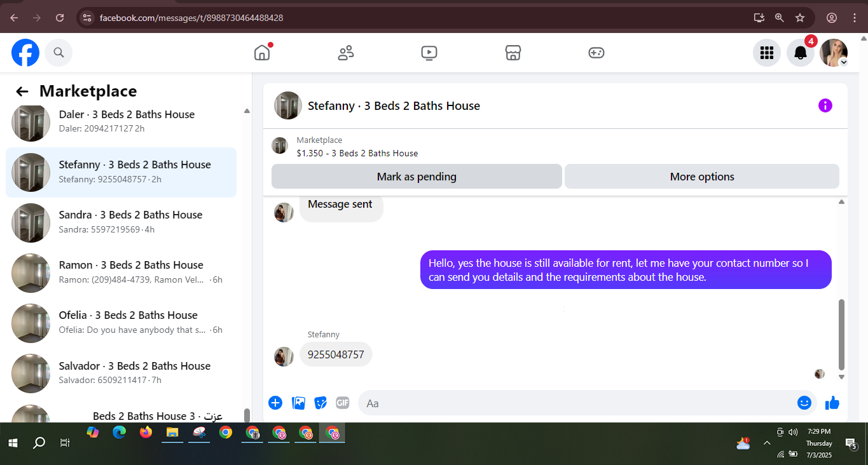Click chat scrollbar down arrow
868x465 pixels.
841,377
